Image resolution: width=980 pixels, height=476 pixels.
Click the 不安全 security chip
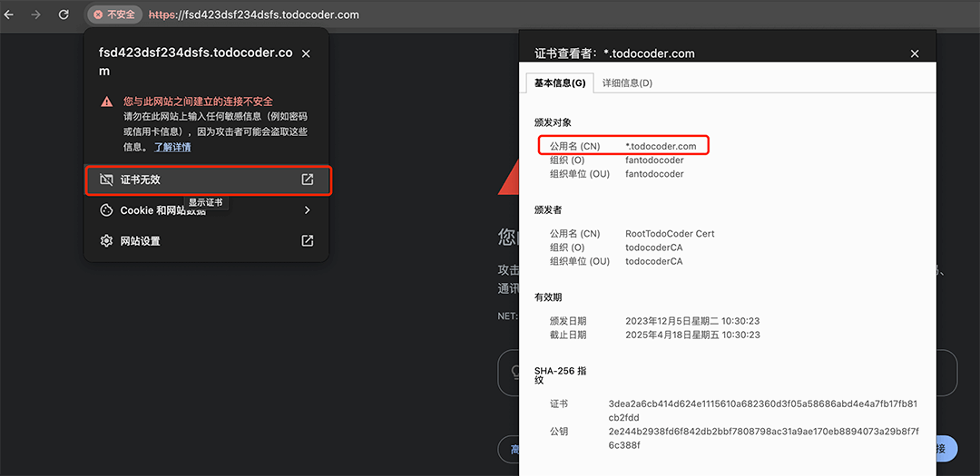(114, 15)
